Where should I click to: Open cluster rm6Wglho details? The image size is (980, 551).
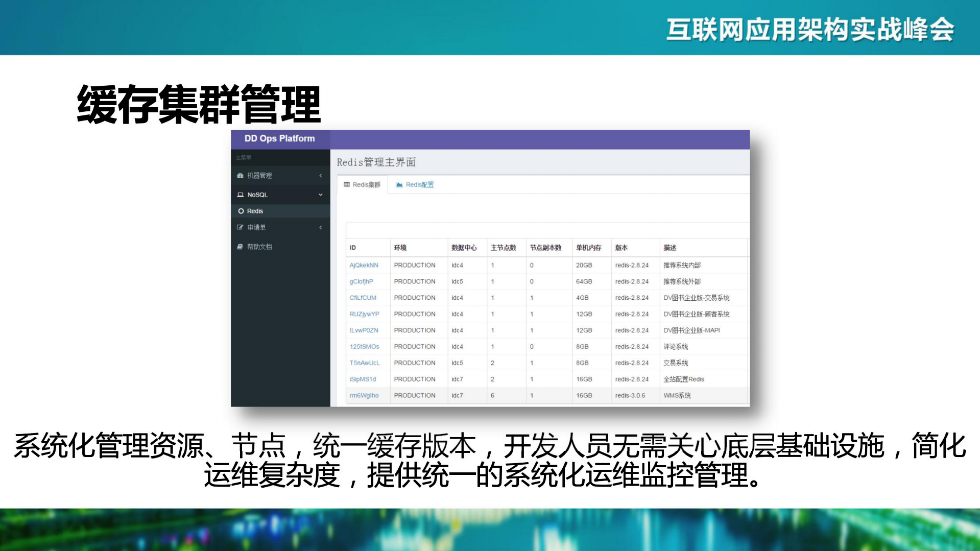click(364, 395)
